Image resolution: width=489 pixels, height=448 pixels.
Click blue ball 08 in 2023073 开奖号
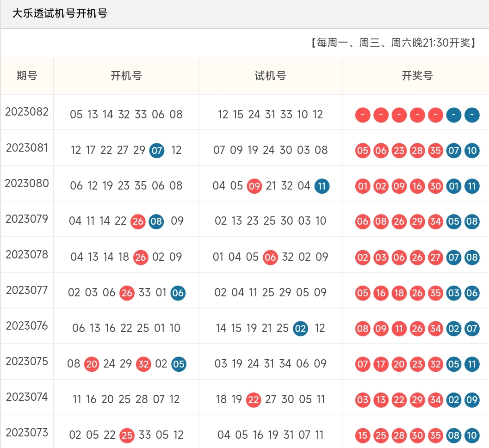(454, 435)
